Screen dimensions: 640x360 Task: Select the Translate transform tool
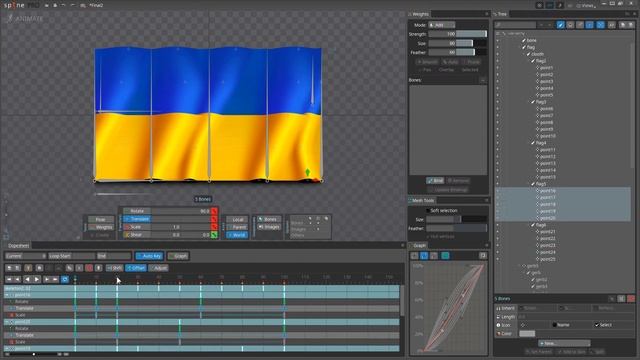(138, 219)
